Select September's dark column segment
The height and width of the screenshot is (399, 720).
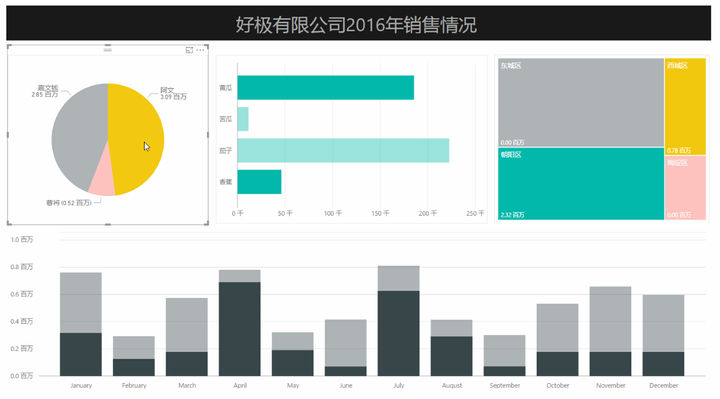(x=505, y=371)
